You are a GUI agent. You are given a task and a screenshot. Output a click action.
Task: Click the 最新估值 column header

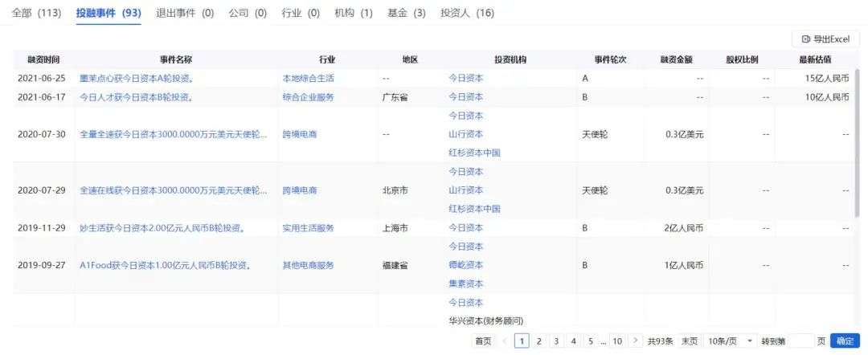pyautogui.click(x=815, y=59)
